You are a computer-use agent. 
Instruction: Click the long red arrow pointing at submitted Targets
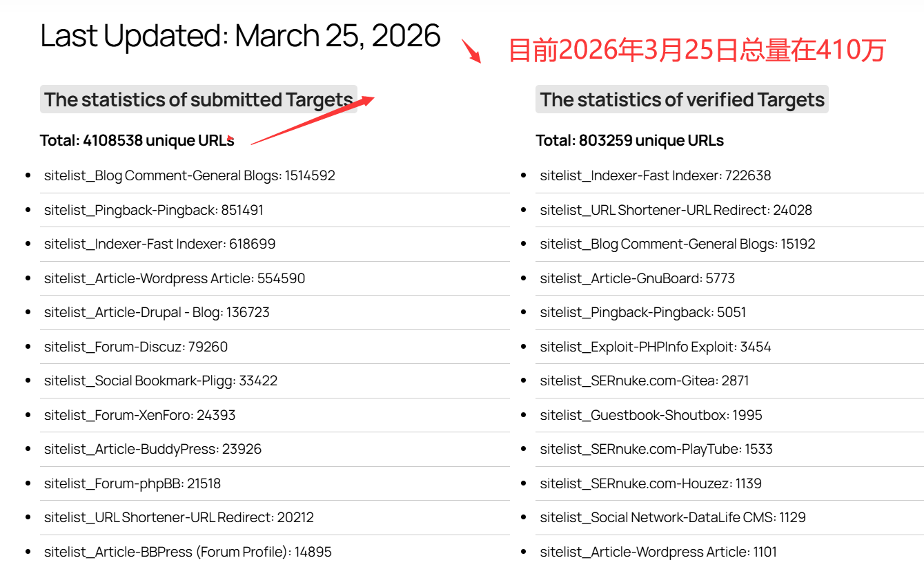[312, 122]
